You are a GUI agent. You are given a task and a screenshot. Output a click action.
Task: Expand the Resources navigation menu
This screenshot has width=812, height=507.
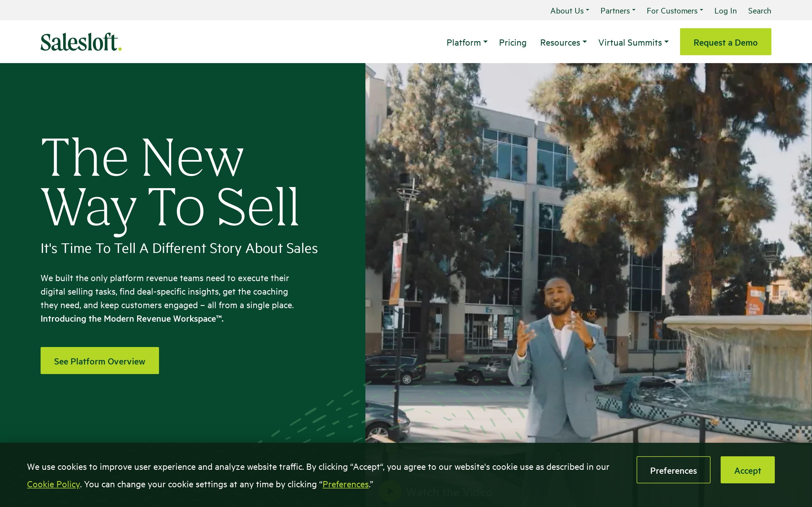click(x=563, y=43)
